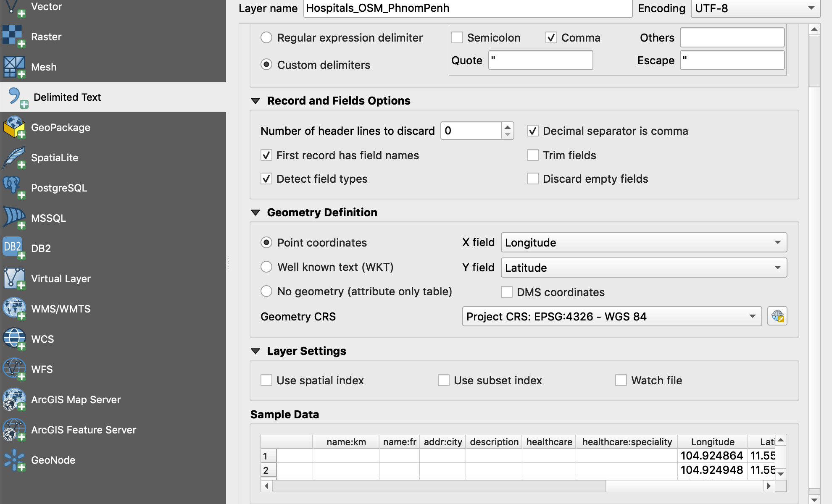Image resolution: width=832 pixels, height=504 pixels.
Task: Click sample table right scroll arrow
Action: click(x=769, y=486)
